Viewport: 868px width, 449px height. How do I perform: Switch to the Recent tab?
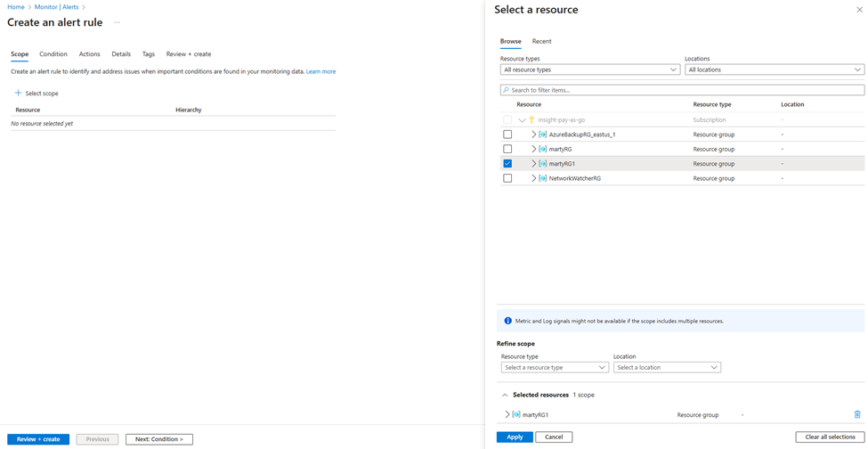541,41
